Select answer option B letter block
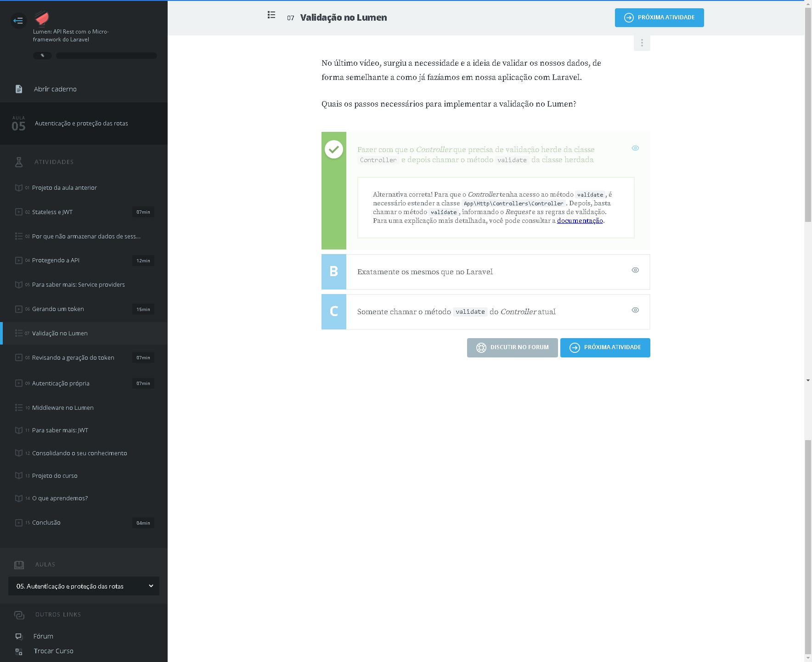 [x=334, y=272]
